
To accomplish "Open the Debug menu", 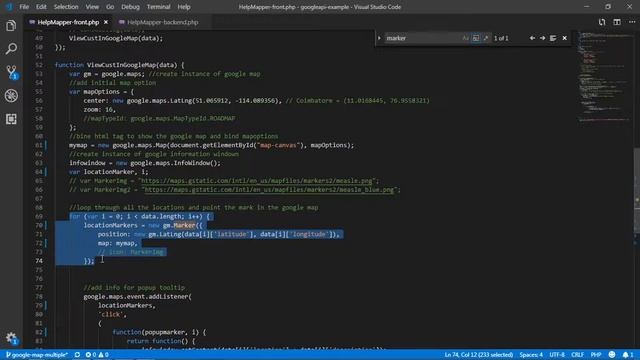I will 131,7.
